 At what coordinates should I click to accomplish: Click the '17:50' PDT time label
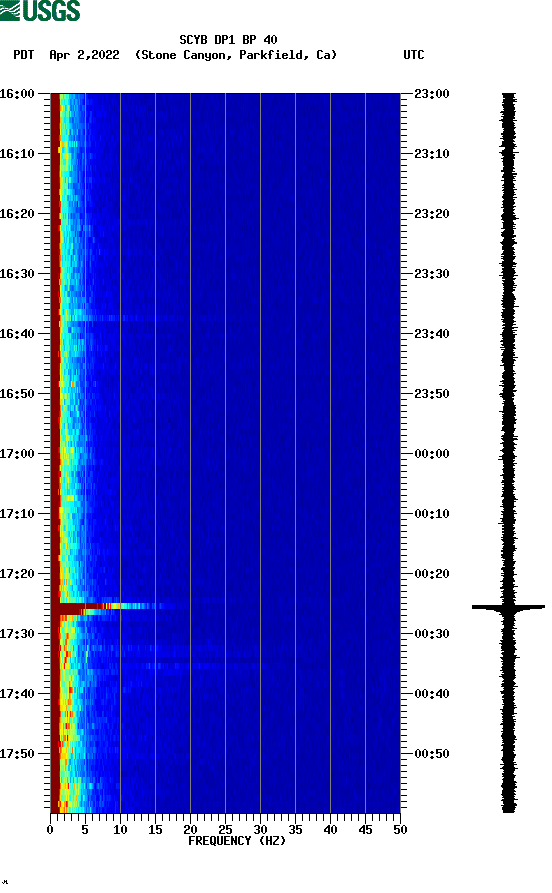17,753
